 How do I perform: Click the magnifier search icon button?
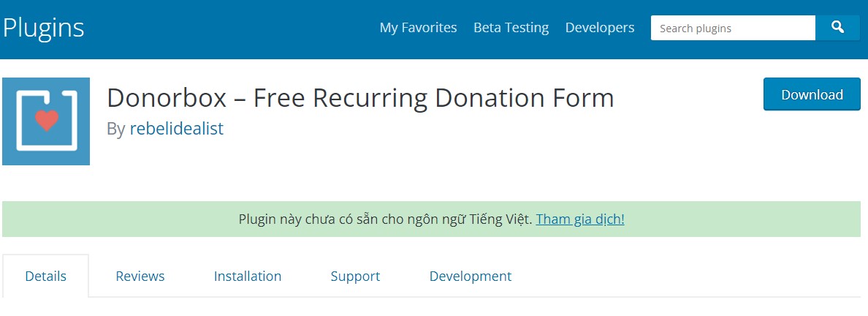[837, 28]
